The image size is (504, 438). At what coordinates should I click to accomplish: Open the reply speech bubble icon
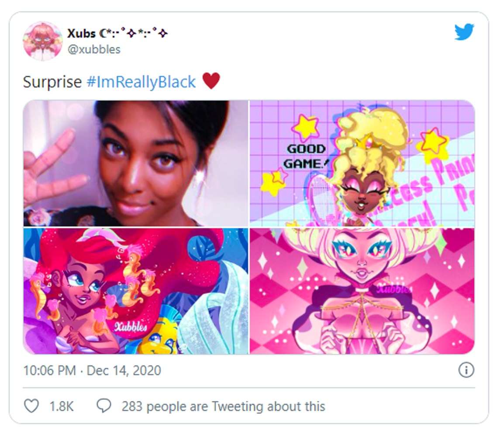pos(104,406)
